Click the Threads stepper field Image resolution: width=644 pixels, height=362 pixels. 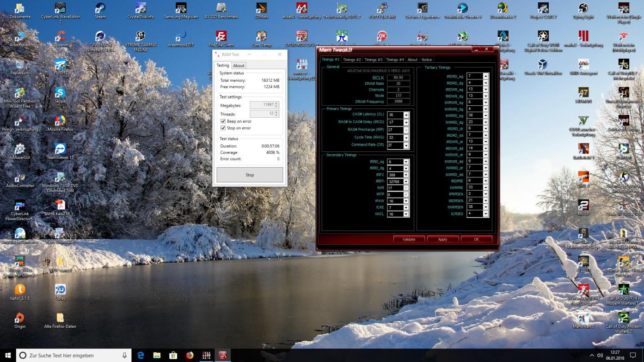[264, 114]
